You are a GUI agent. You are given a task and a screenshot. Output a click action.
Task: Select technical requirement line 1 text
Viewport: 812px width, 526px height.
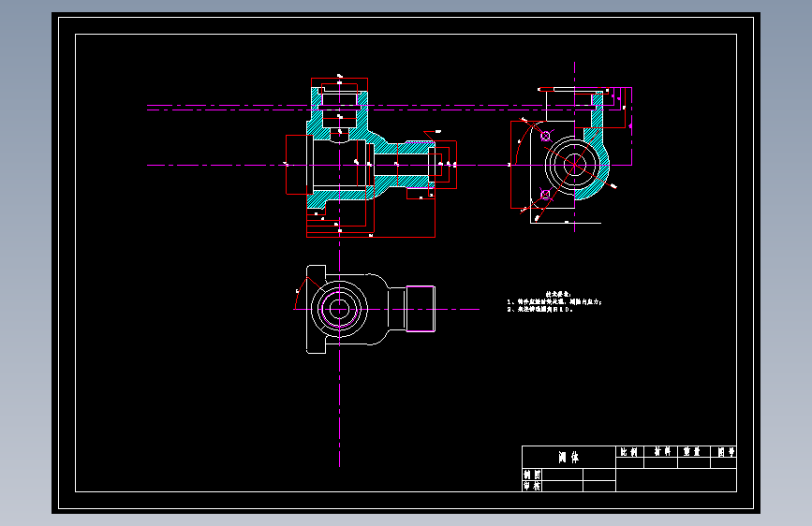pos(554,301)
